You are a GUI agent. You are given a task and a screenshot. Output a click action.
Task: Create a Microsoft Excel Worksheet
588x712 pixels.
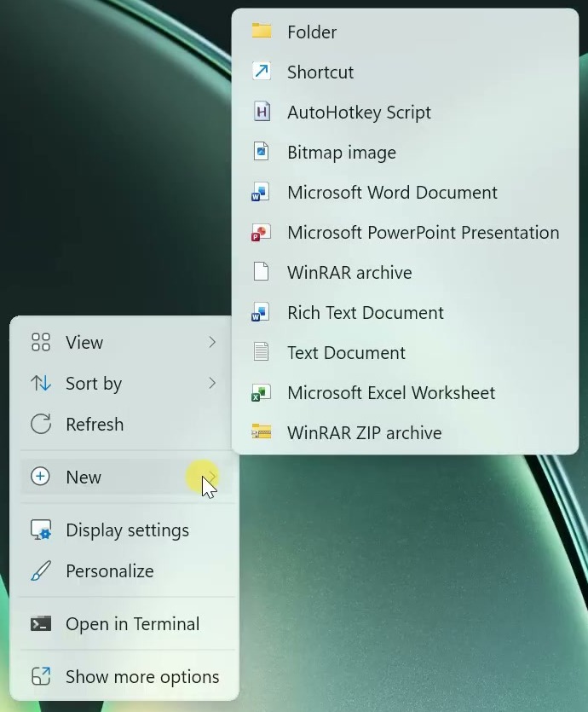(405, 392)
